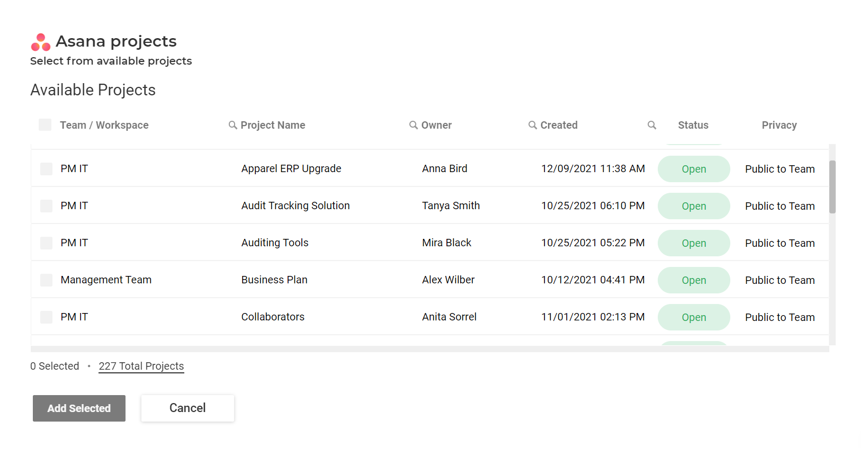Click the Owner column header

[x=436, y=125]
